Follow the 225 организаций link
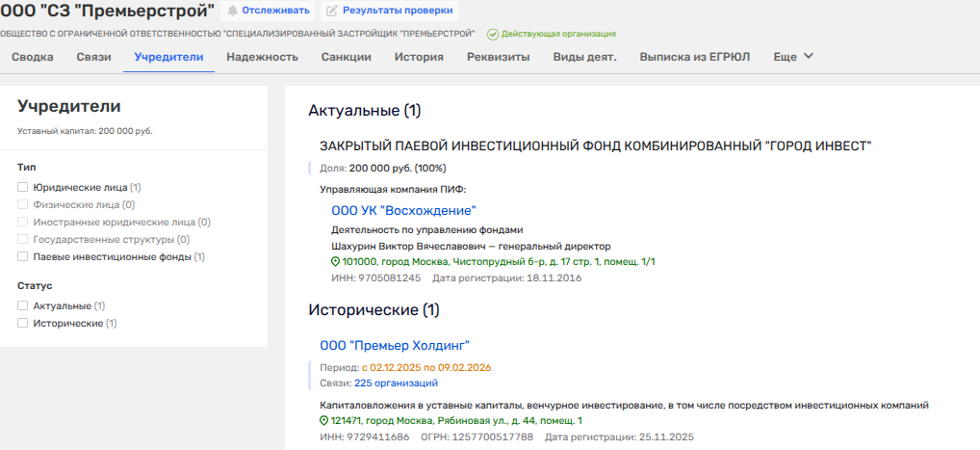Viewport: 980px width, 450px height. click(397, 384)
